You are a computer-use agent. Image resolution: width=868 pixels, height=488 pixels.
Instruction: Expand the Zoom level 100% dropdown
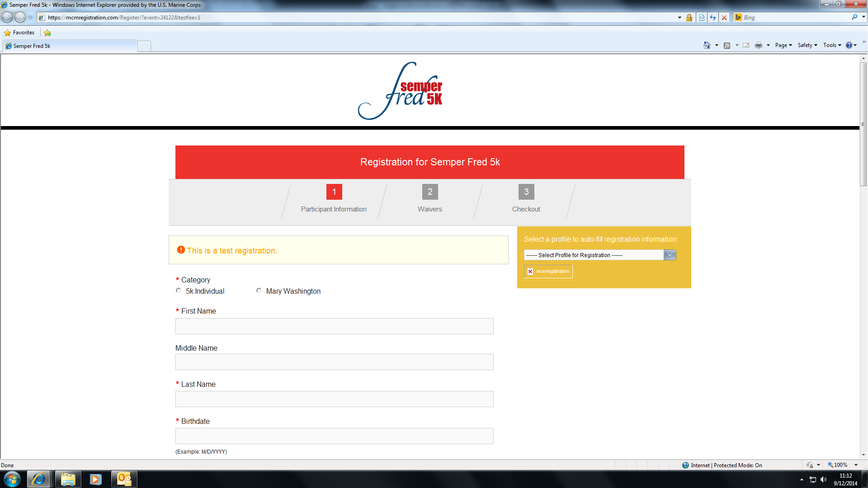click(856, 465)
